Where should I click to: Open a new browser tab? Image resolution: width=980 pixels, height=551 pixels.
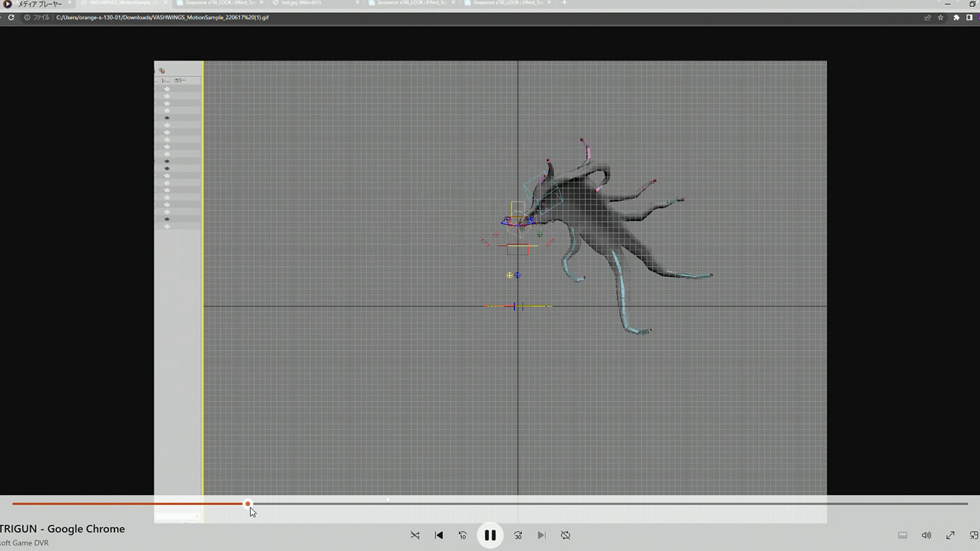[564, 3]
